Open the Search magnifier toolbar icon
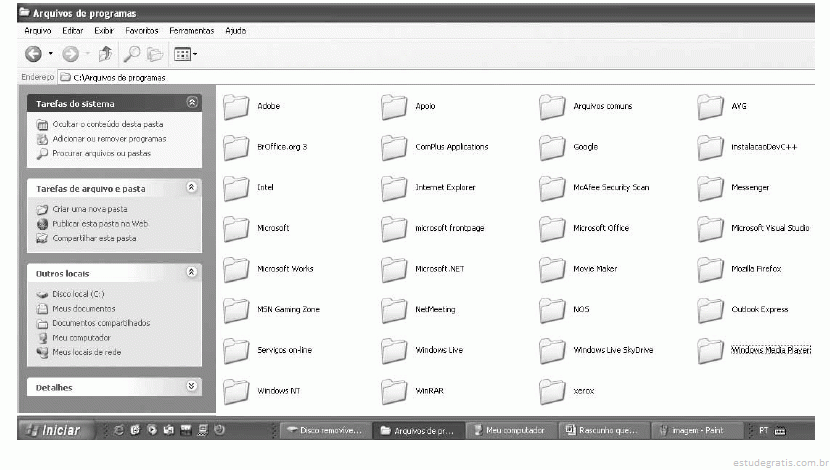This screenshot has height=470, width=830. [132, 53]
